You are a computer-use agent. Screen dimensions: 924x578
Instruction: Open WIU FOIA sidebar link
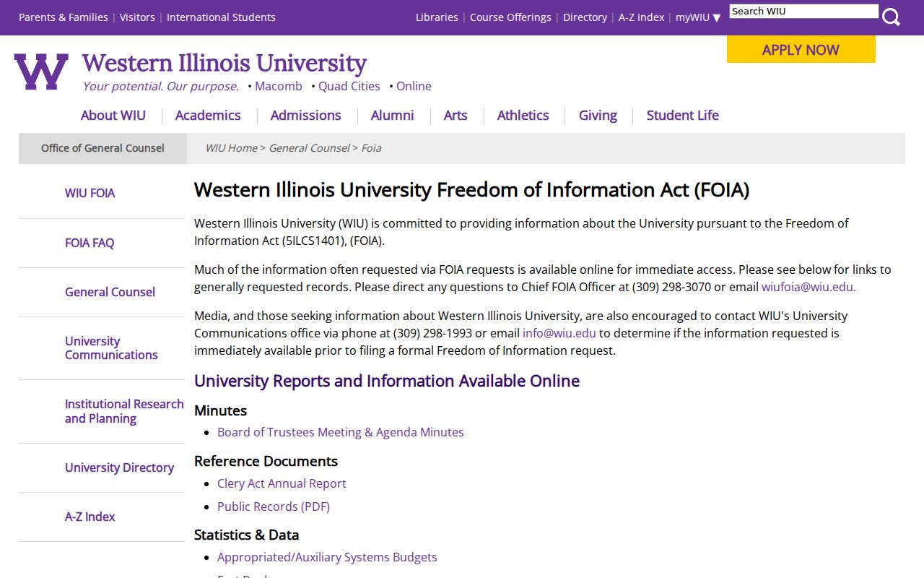[x=90, y=193]
